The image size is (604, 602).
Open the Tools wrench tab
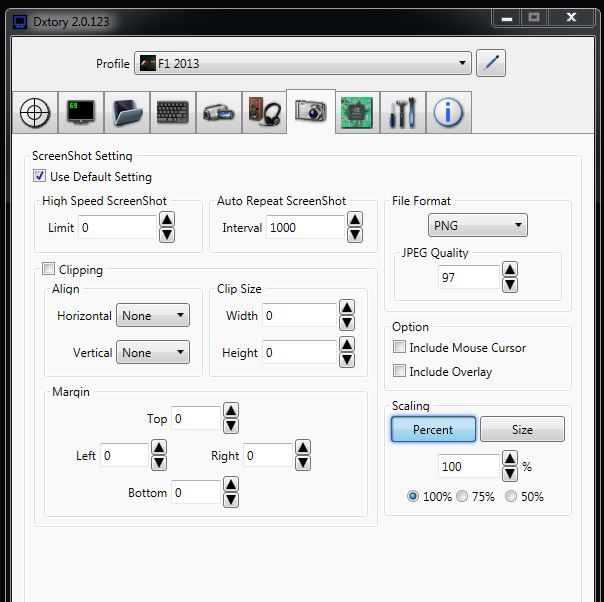[x=403, y=112]
